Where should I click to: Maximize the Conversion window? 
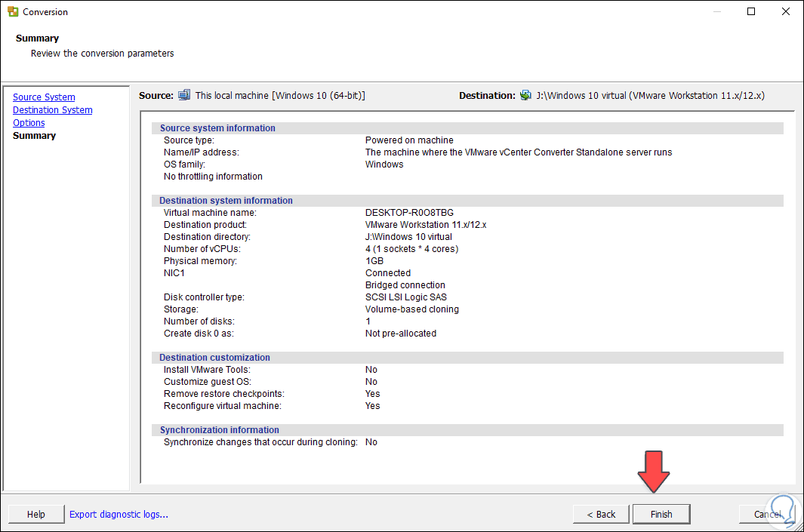(751, 11)
